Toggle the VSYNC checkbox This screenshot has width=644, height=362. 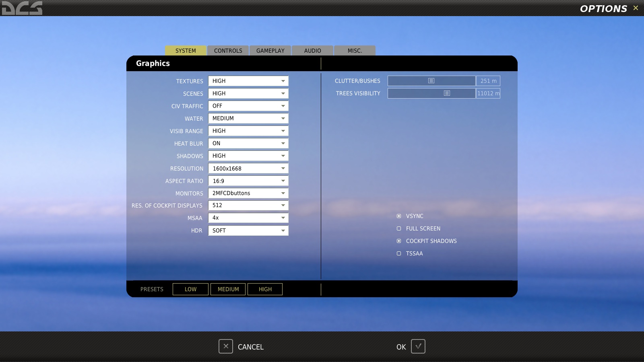[399, 216]
